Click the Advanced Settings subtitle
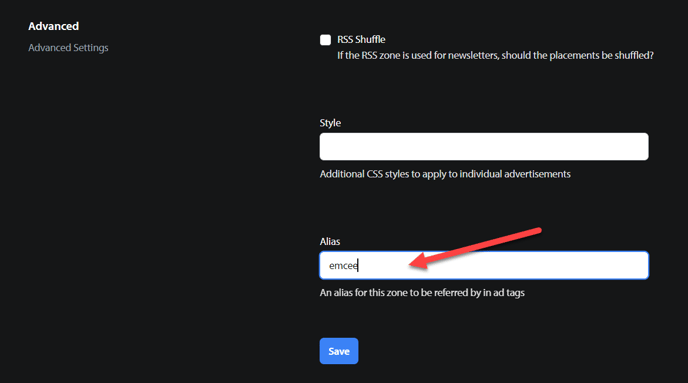 pyautogui.click(x=68, y=48)
